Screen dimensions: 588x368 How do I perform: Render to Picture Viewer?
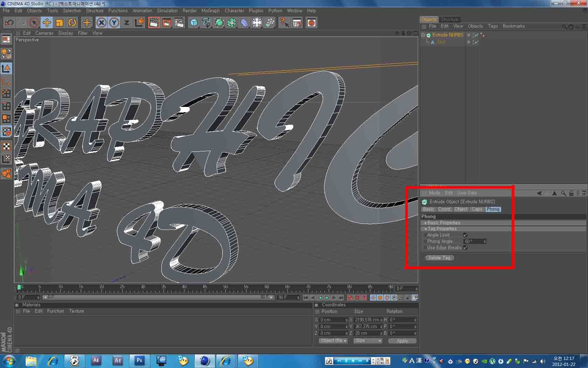pyautogui.click(x=167, y=23)
